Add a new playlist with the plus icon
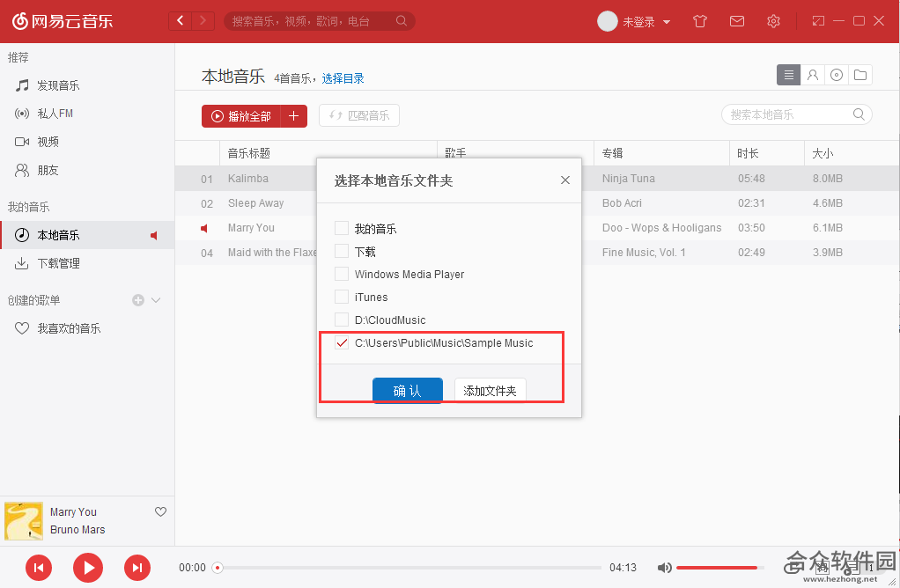 tap(137, 300)
